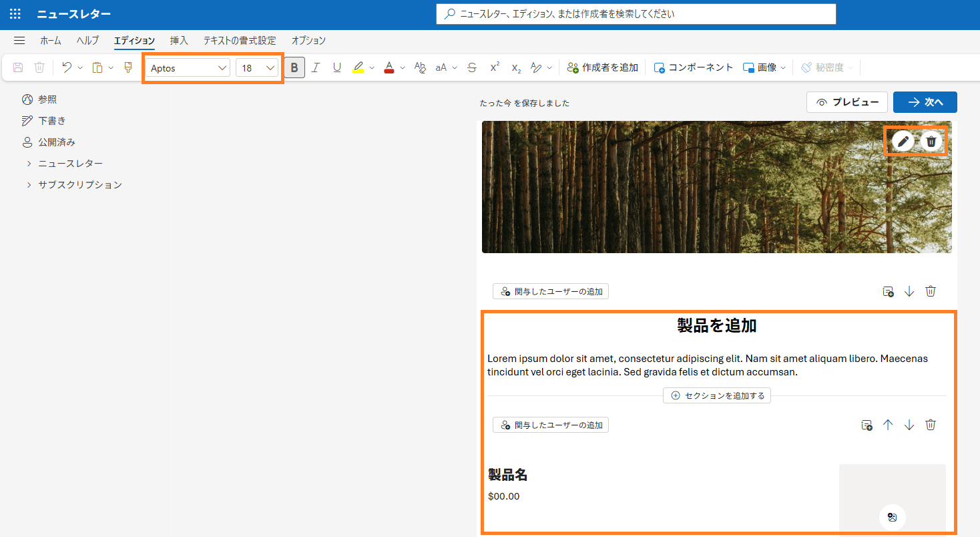Open the red font color picker arrow
Viewport: 980px width, 537px height.
click(403, 67)
